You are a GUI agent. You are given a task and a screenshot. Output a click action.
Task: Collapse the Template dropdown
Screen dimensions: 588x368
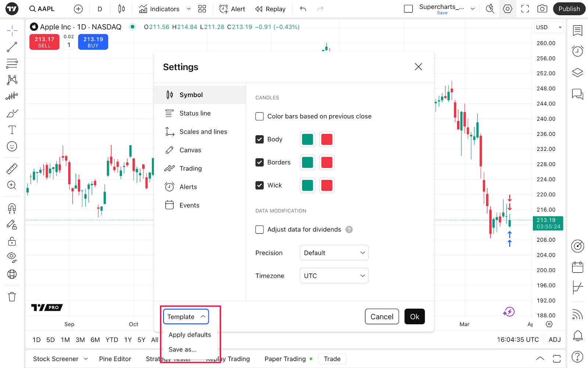[186, 316]
